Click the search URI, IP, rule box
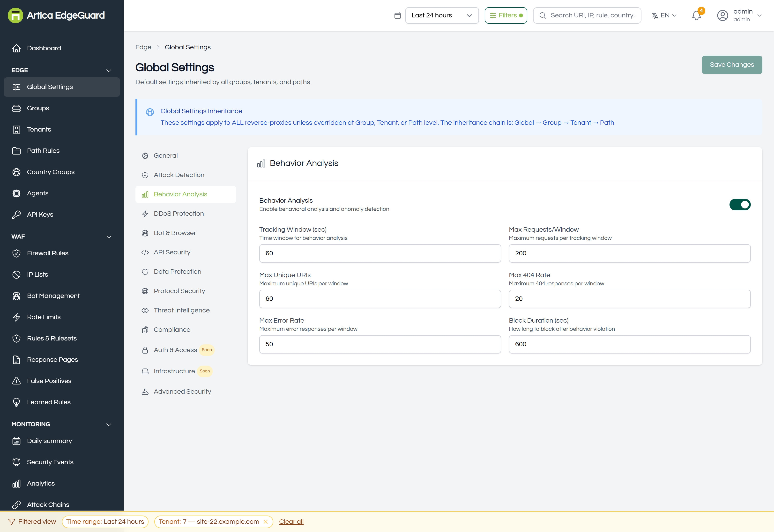Screen dimensions: 774x532 pos(587,15)
